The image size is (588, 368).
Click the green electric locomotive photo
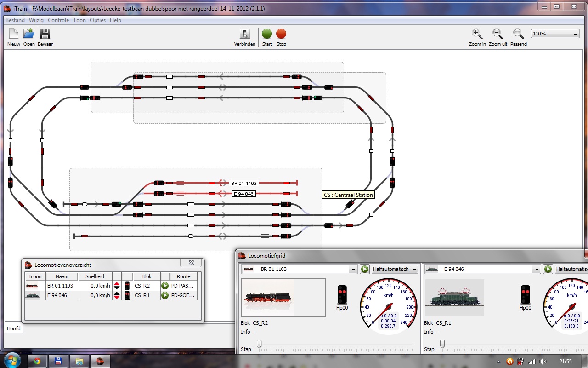(x=455, y=297)
